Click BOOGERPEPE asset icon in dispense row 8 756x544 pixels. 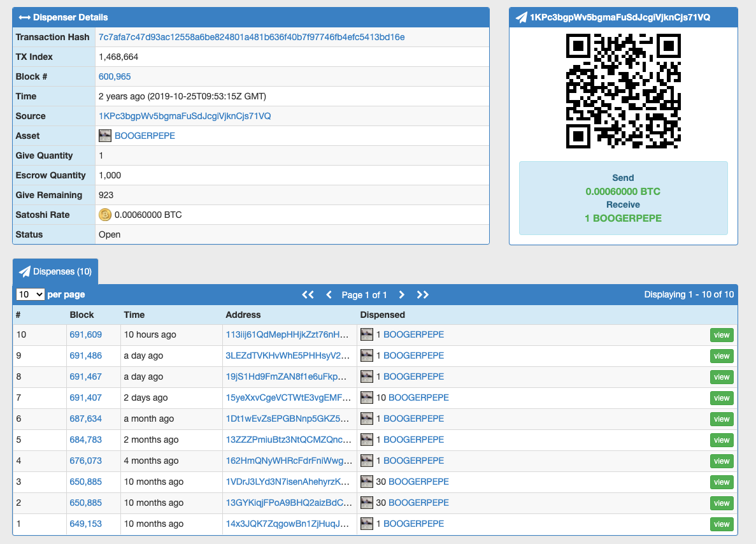point(367,376)
